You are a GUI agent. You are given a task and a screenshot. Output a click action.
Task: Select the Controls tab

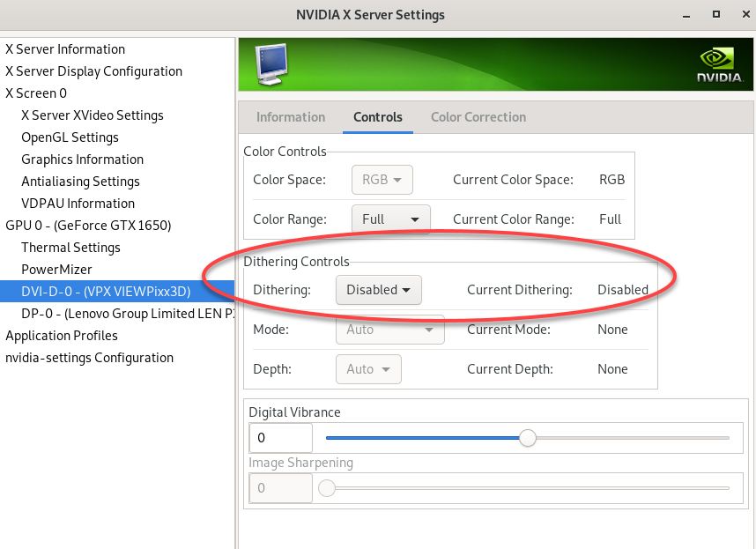377,117
